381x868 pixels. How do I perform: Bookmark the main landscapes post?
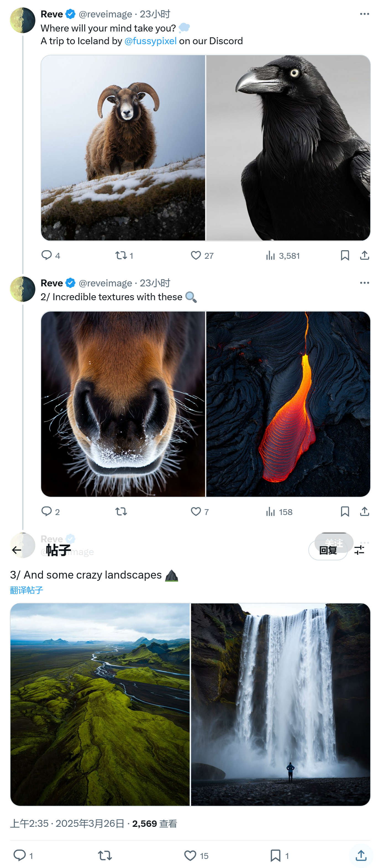pos(275,855)
